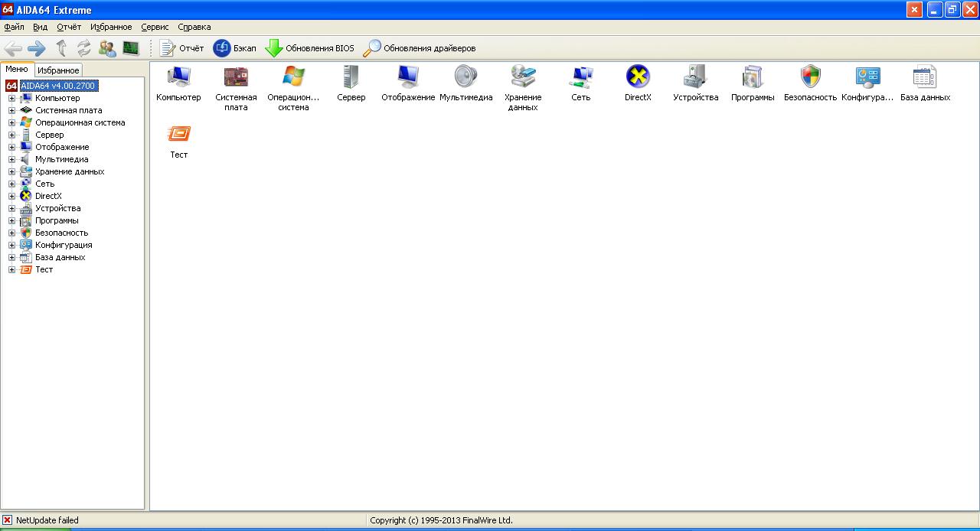The width and height of the screenshot is (980, 531).
Task: Click the Back arrow toolbar icon
Action: 13,48
